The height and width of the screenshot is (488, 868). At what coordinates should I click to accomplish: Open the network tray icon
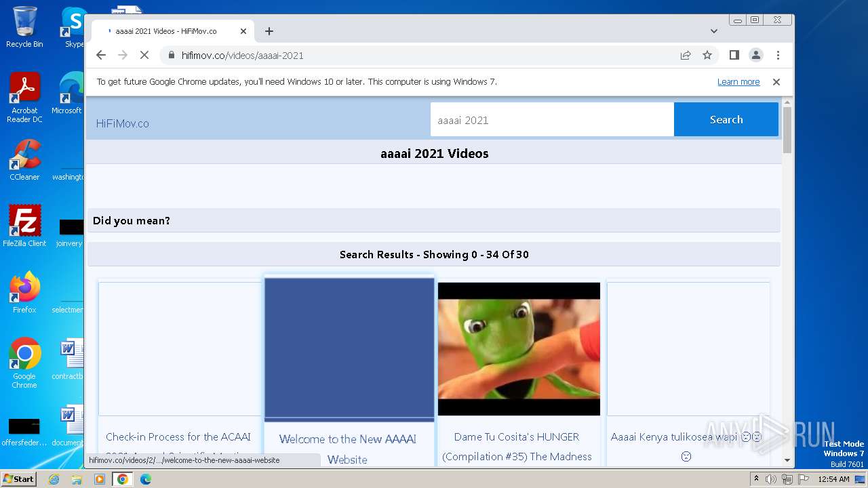[787, 479]
